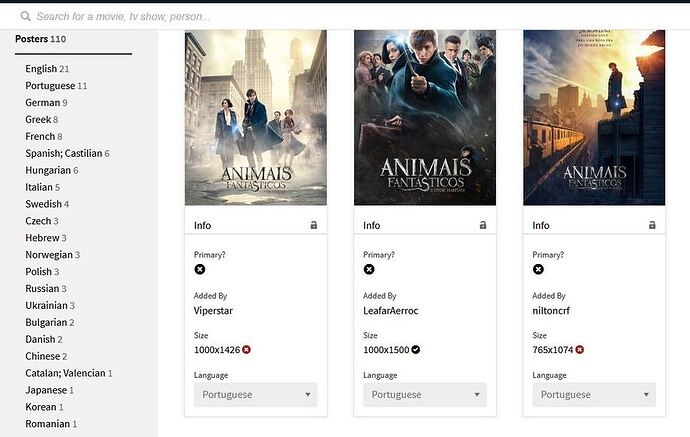Select Hungarian language filter
Viewport: 690px width, 437px height.
(x=51, y=170)
